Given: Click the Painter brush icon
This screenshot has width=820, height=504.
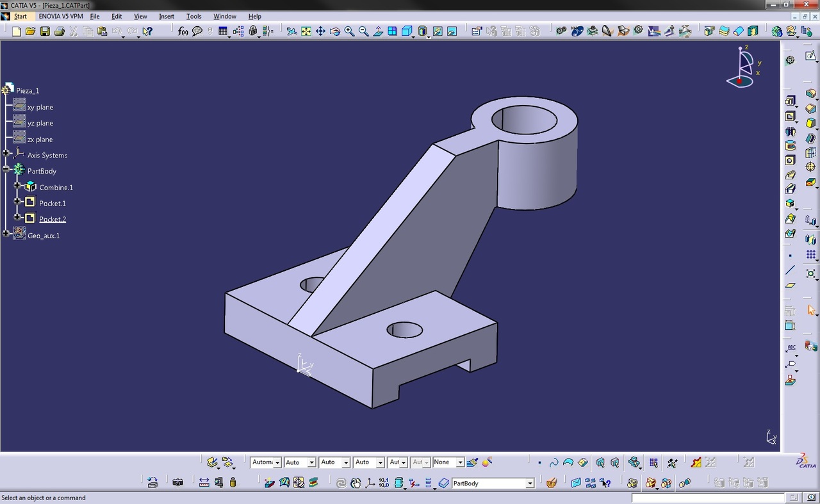Looking at the screenshot, I should tap(473, 462).
